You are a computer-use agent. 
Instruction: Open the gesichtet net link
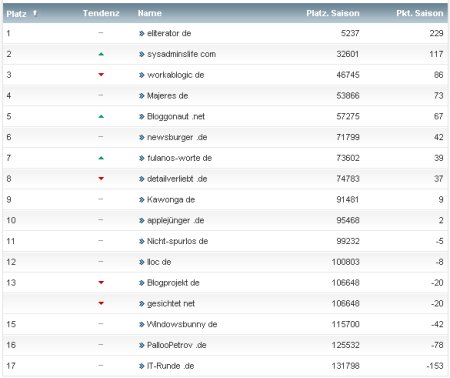(171, 303)
